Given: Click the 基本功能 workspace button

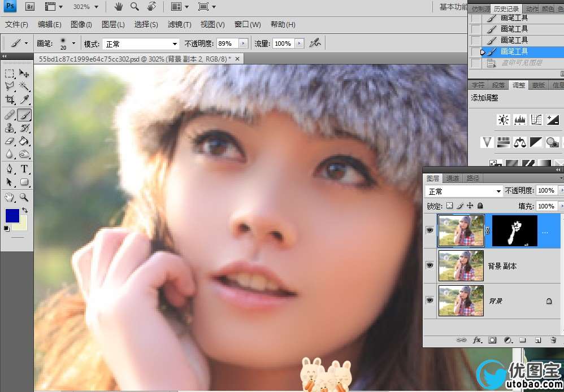Looking at the screenshot, I should coord(453,7).
